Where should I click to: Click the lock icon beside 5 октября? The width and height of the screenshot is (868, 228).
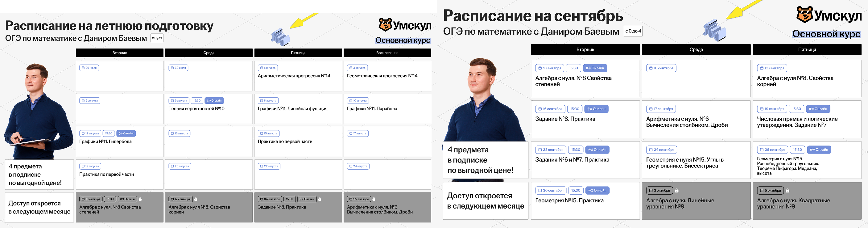[x=787, y=191]
